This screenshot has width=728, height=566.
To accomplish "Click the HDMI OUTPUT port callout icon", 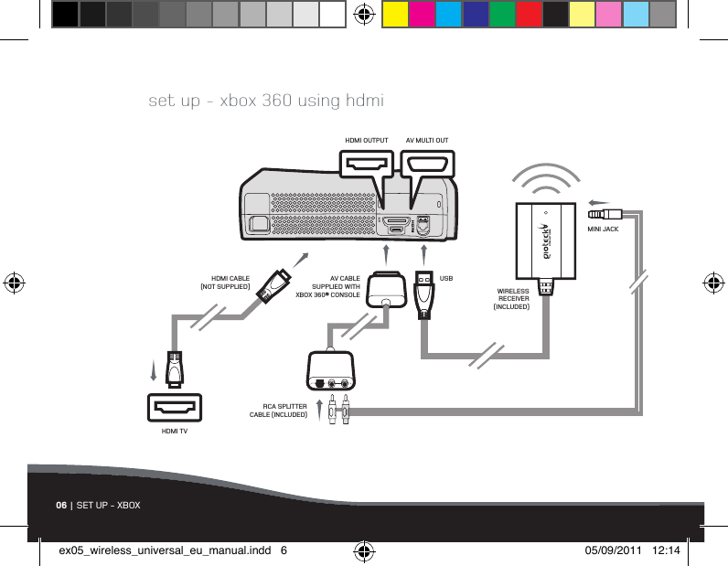I will click(367, 164).
